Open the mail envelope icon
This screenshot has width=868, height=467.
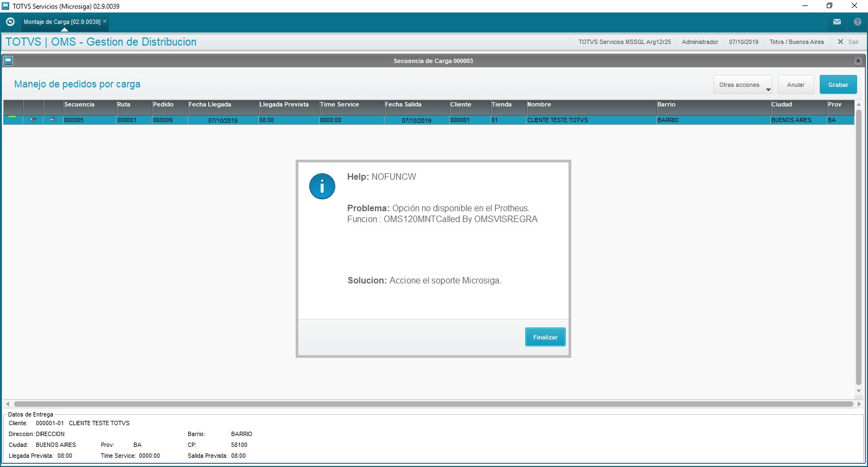tap(837, 22)
